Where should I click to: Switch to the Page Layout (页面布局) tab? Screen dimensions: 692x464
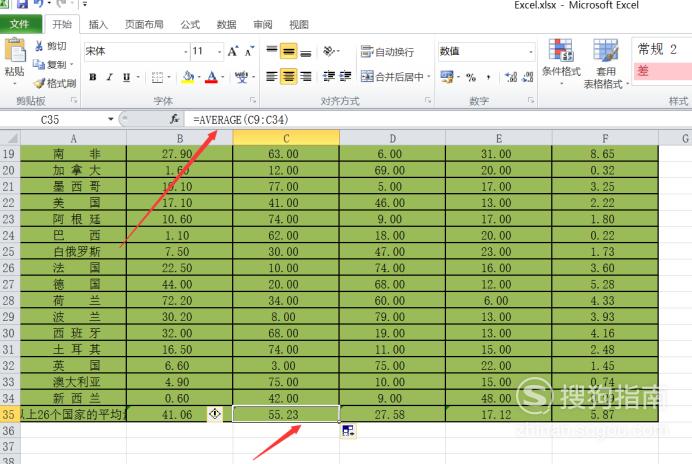(x=144, y=25)
